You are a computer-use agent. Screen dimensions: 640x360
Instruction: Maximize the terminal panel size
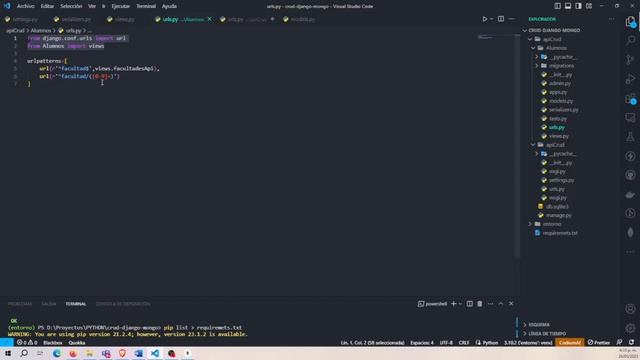click(x=501, y=304)
